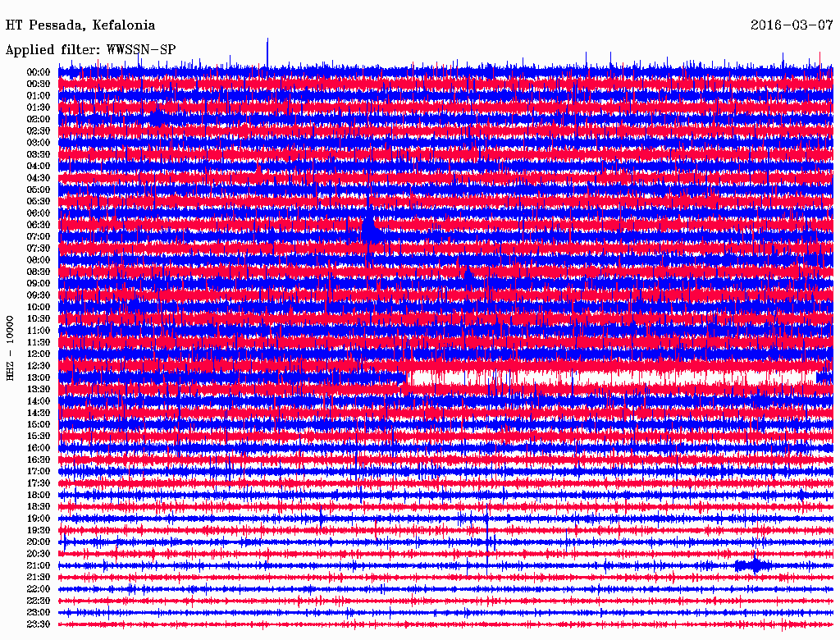This screenshot has width=840, height=640.
Task: Select the 06:00 time label
Action: tap(39, 213)
